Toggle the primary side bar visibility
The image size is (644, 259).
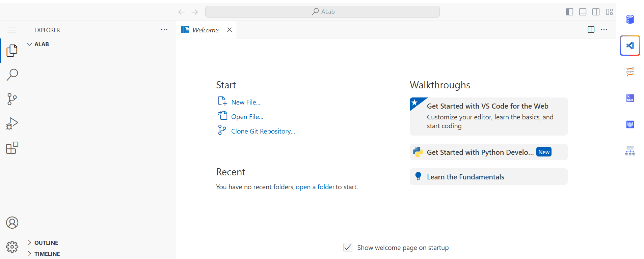click(569, 12)
